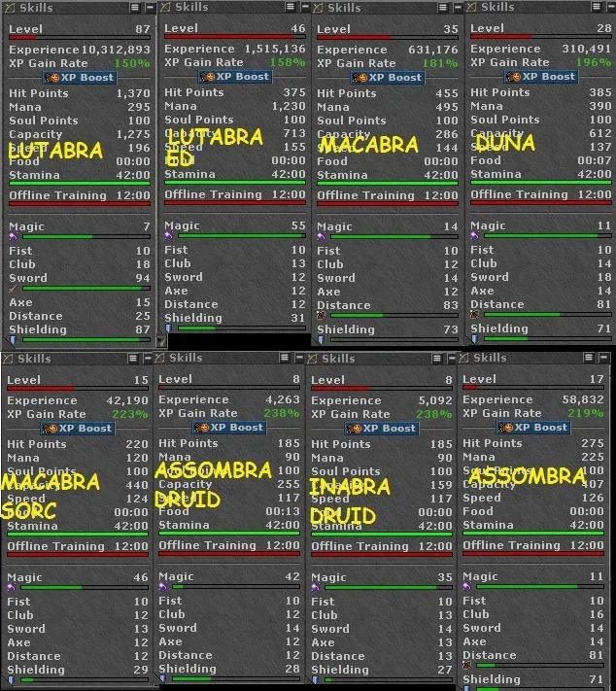The image size is (616, 691).
Task: Activate XP Boost in the Level 28 panel
Action: 540,77
